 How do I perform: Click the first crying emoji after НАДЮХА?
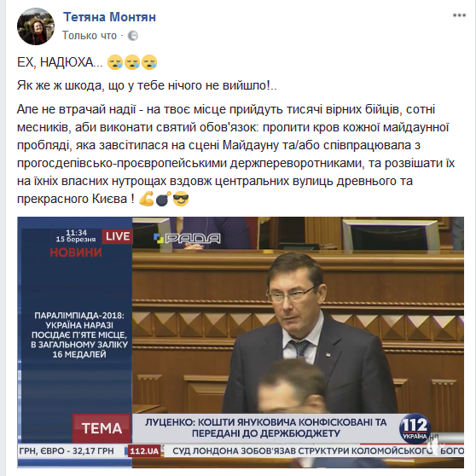[x=115, y=62]
